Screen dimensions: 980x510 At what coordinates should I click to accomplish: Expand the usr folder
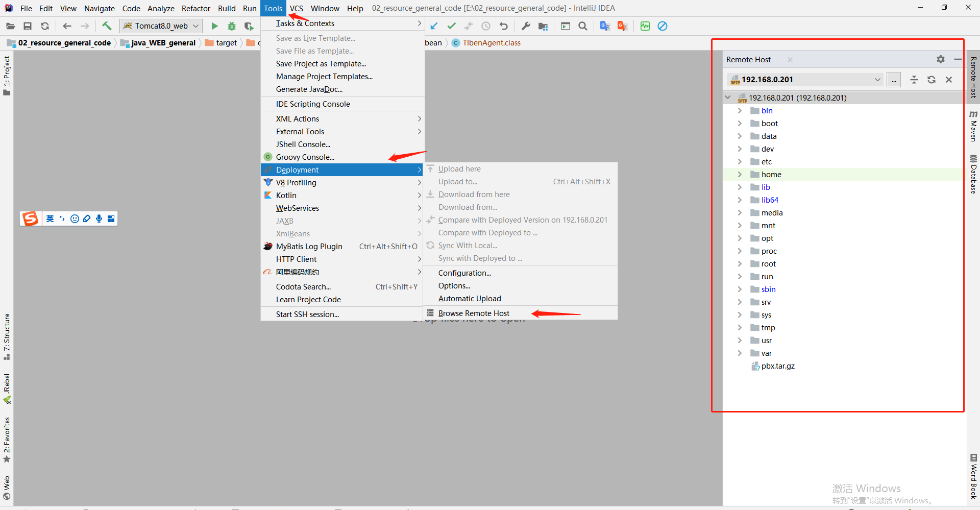click(x=740, y=340)
